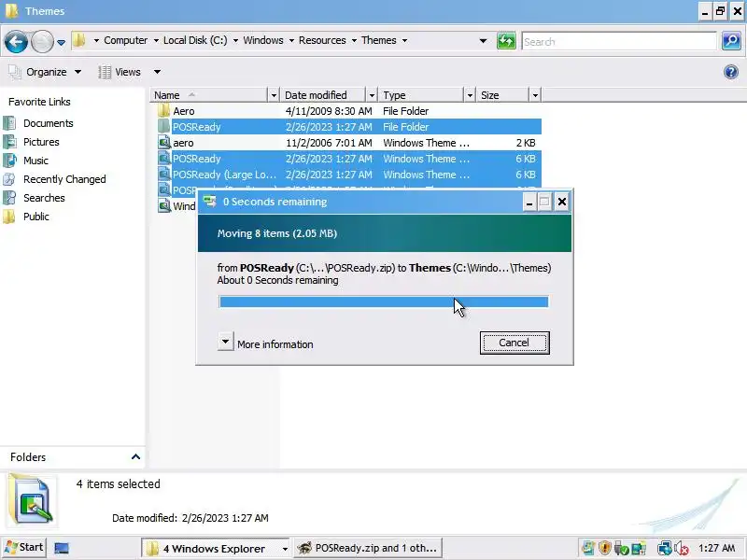747x560 pixels.
Task: Click Show Desktop quick launch icon
Action: tap(62, 548)
